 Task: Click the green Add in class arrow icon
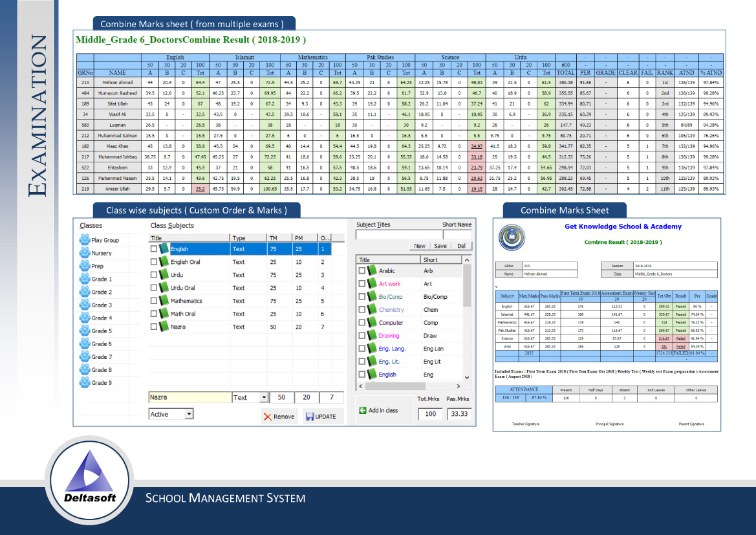tap(363, 409)
